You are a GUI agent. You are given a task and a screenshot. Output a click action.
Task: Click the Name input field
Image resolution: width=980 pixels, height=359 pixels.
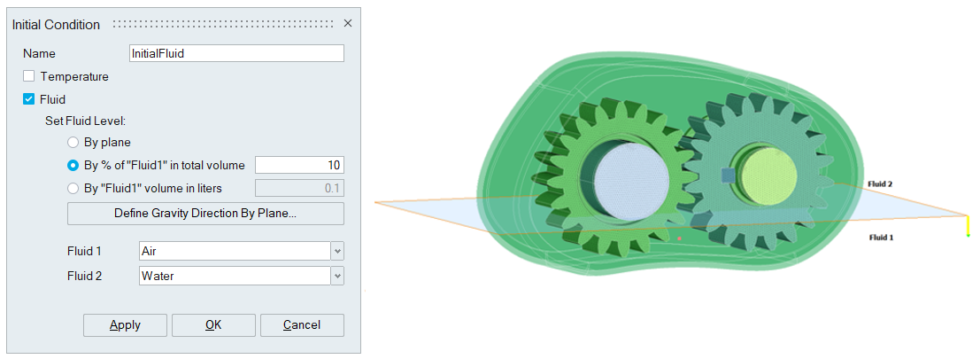coord(236,53)
